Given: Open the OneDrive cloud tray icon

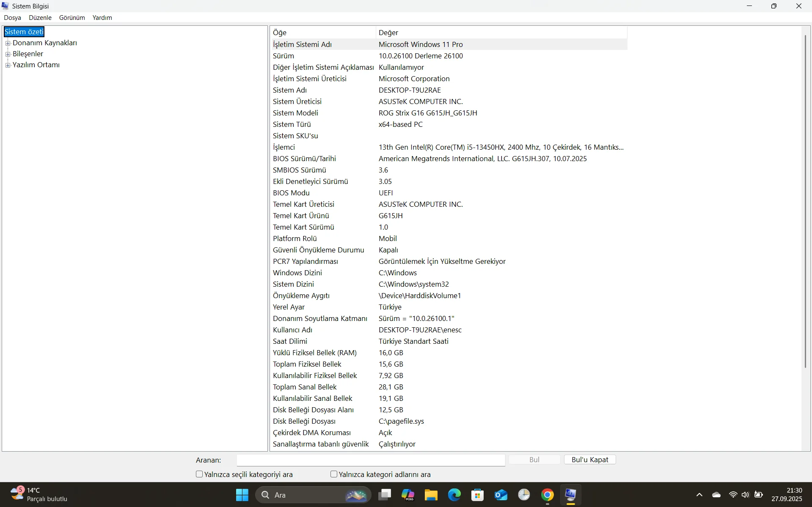Looking at the screenshot, I should (x=716, y=495).
